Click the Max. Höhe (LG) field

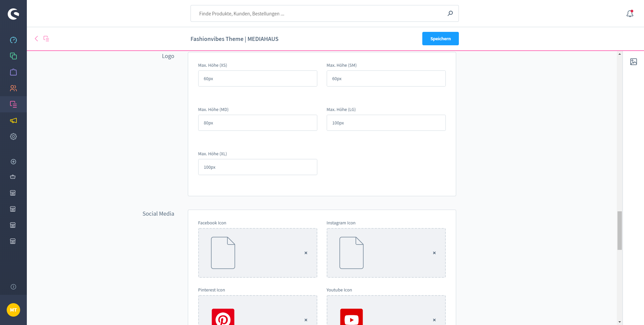point(386,123)
